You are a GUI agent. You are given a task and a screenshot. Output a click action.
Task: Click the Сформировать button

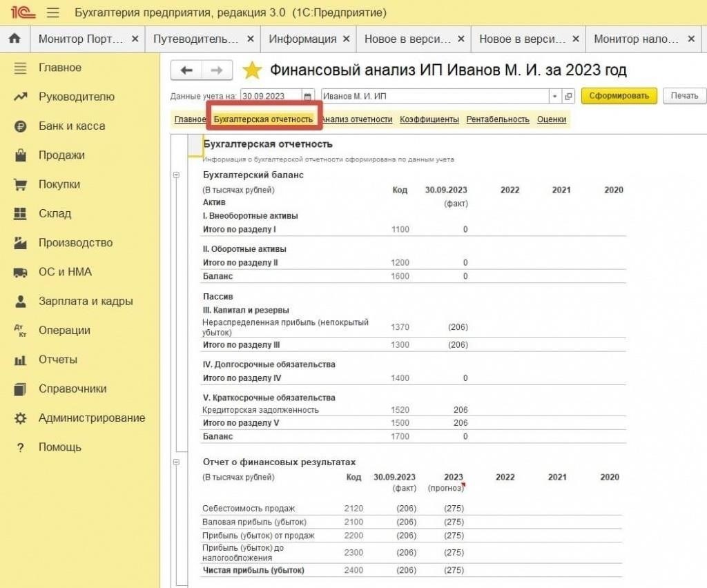(619, 96)
